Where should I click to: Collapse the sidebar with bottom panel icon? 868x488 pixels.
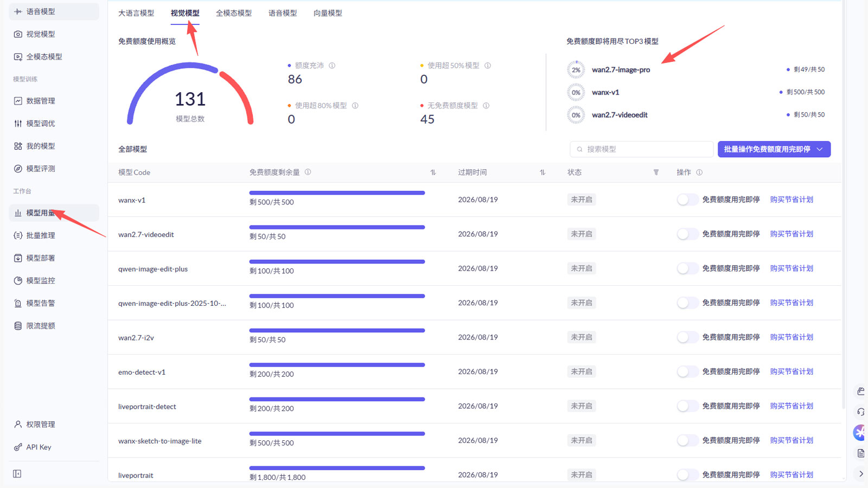point(17,474)
